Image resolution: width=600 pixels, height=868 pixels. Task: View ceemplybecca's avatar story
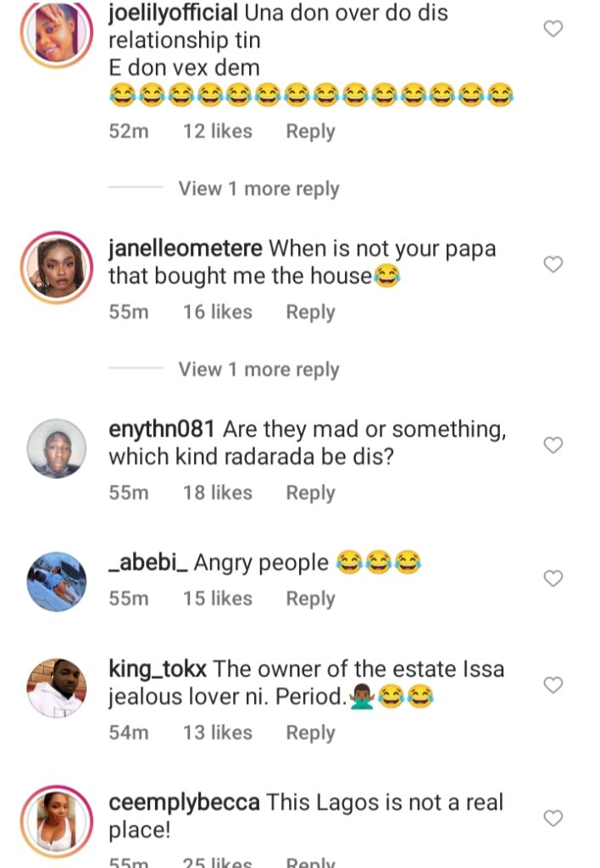56,821
